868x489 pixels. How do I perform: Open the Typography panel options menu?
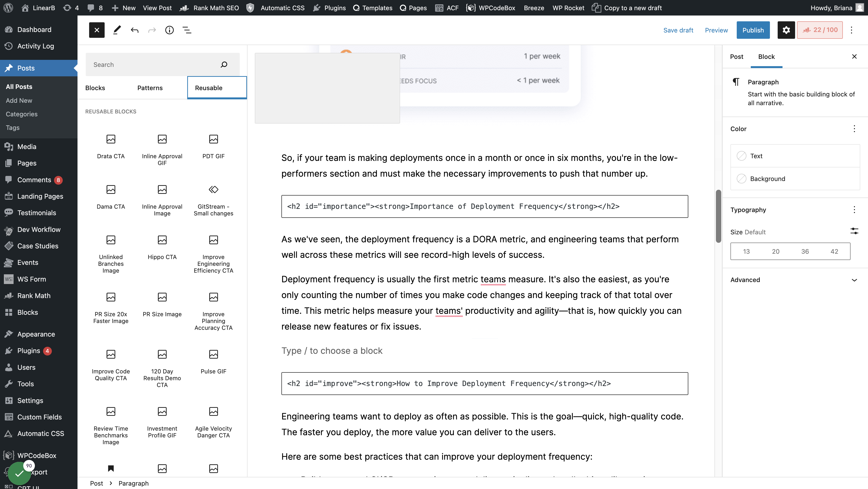tap(854, 210)
